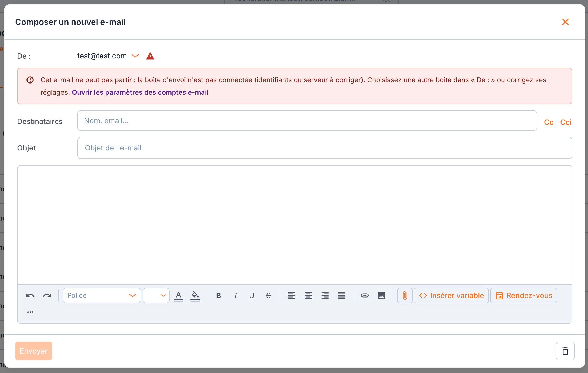The width and height of the screenshot is (588, 373).
Task: Click into the Objet de l'e-mail field
Action: [x=325, y=148]
